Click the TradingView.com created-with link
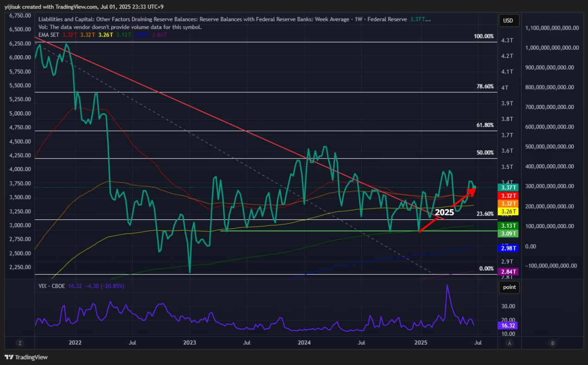Screen dimensions: 588x365 pos(78,6)
